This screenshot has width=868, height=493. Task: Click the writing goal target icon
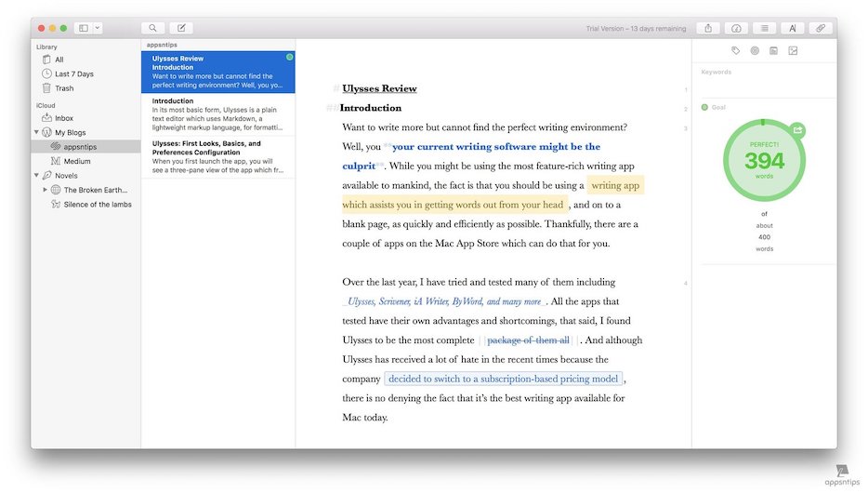click(755, 51)
